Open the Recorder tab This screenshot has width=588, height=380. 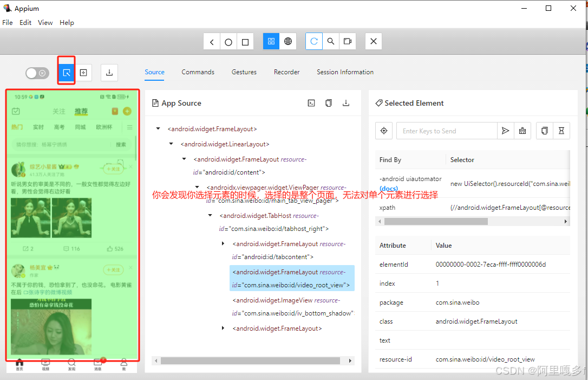[287, 72]
